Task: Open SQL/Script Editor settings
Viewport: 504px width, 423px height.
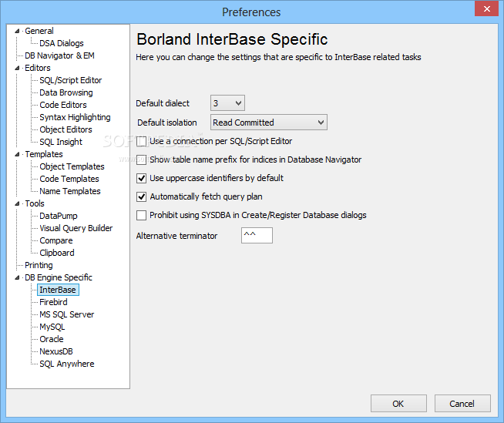Action: [x=71, y=80]
